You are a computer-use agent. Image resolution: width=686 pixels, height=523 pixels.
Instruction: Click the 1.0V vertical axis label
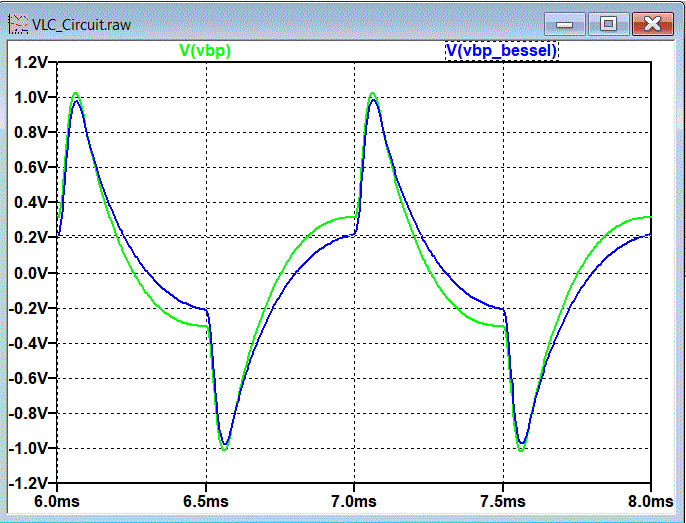(30, 97)
